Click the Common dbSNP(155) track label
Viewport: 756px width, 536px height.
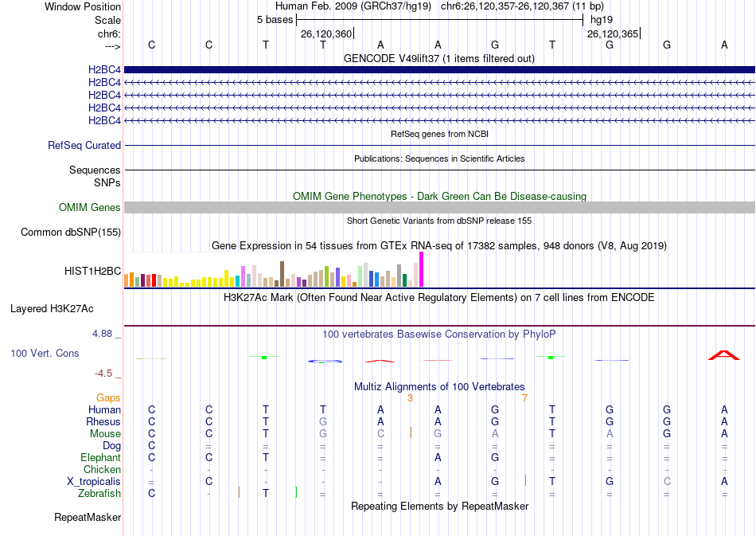71,232
